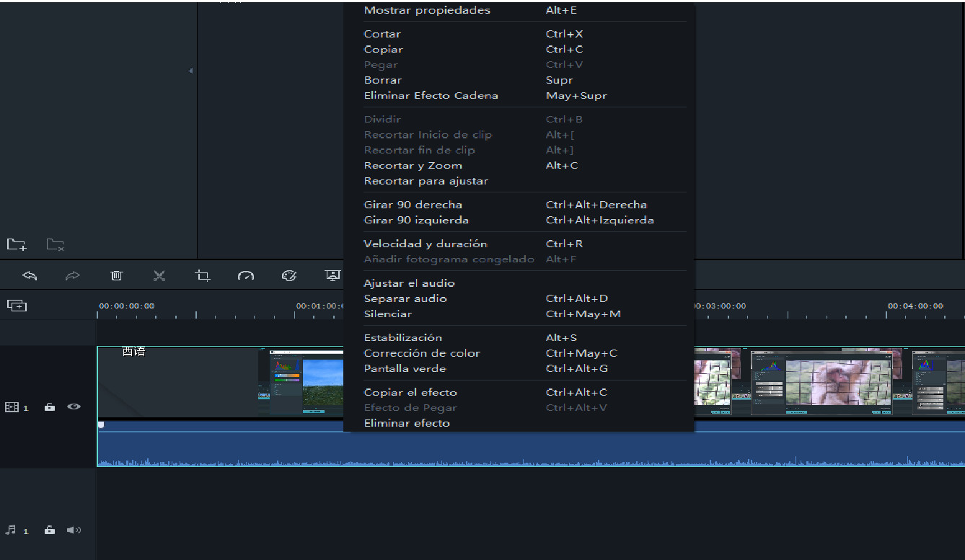965x560 pixels.
Task: Click the delete folder icon
Action: (x=56, y=244)
